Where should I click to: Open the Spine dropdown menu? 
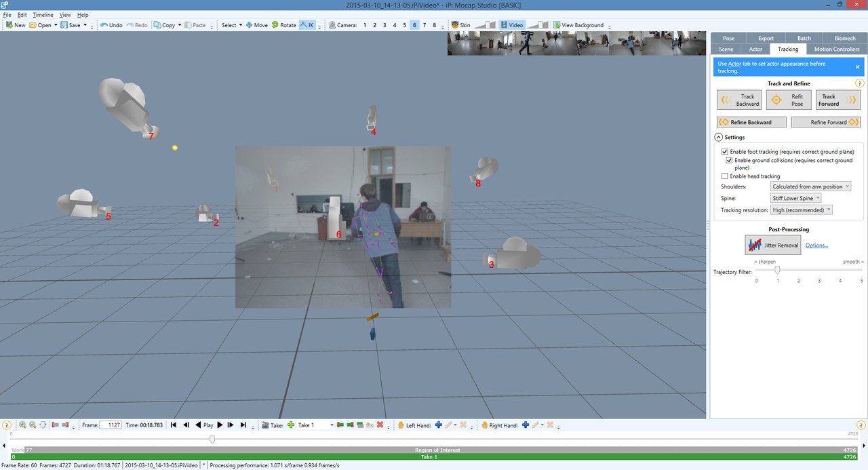[x=796, y=198]
